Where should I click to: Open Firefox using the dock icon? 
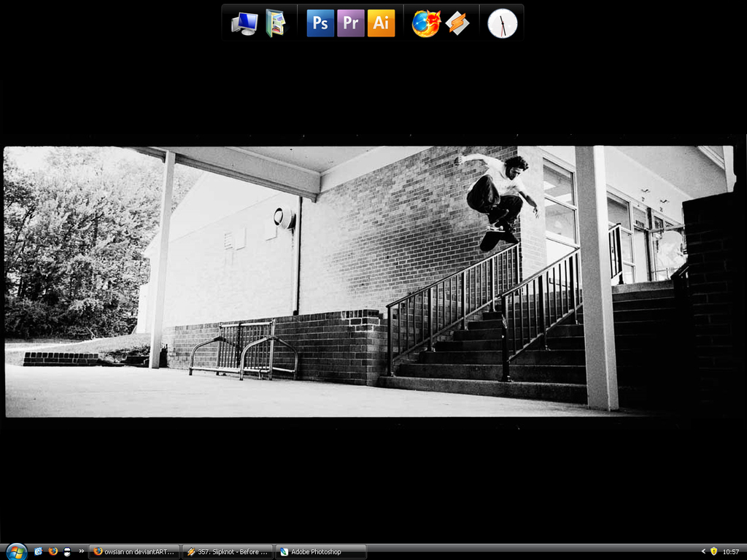[x=425, y=23]
